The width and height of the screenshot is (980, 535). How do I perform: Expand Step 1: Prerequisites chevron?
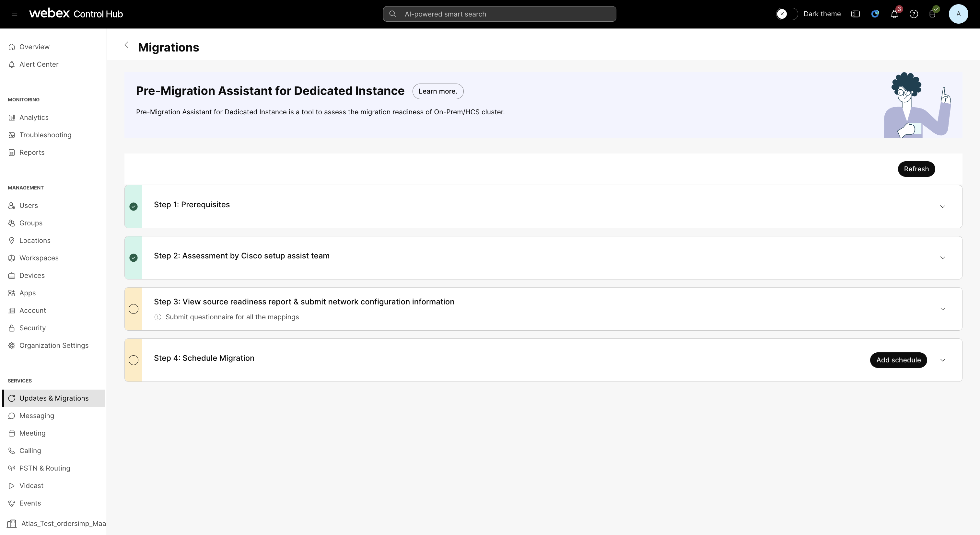(x=942, y=207)
